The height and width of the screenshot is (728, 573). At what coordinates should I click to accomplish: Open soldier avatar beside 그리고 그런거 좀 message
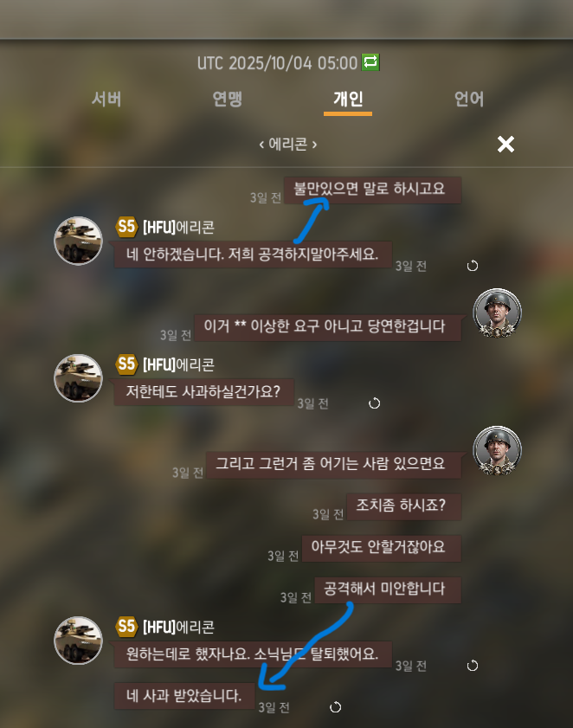tap(498, 450)
